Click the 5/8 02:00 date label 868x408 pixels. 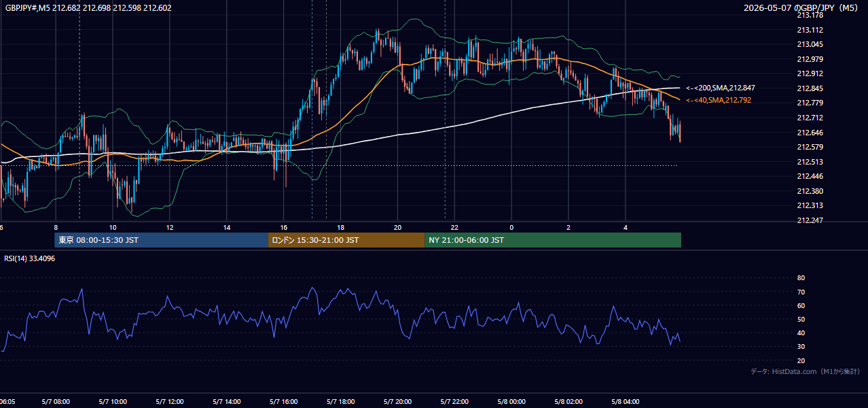pyautogui.click(x=568, y=402)
